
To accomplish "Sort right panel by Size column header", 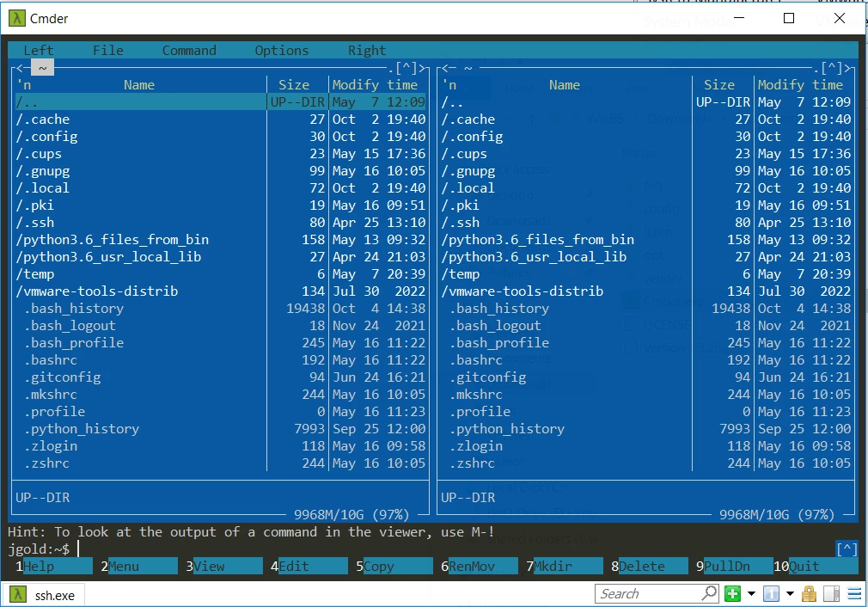I will tap(719, 85).
